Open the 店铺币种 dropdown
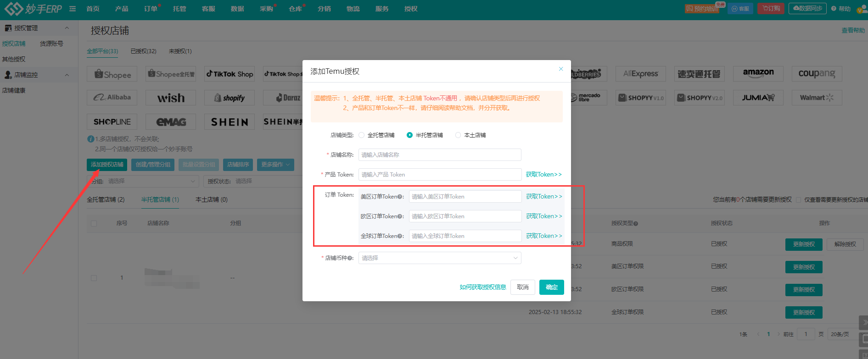868x359 pixels. point(440,258)
